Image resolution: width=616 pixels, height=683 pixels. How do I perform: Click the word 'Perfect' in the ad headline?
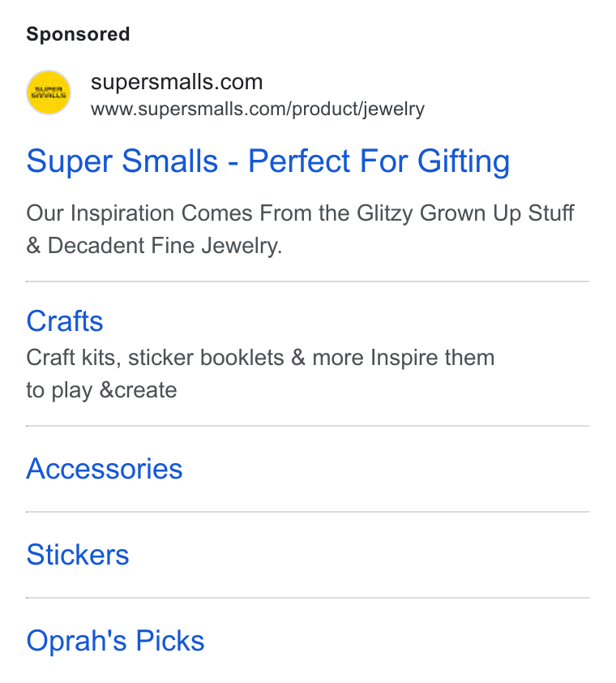tap(299, 161)
